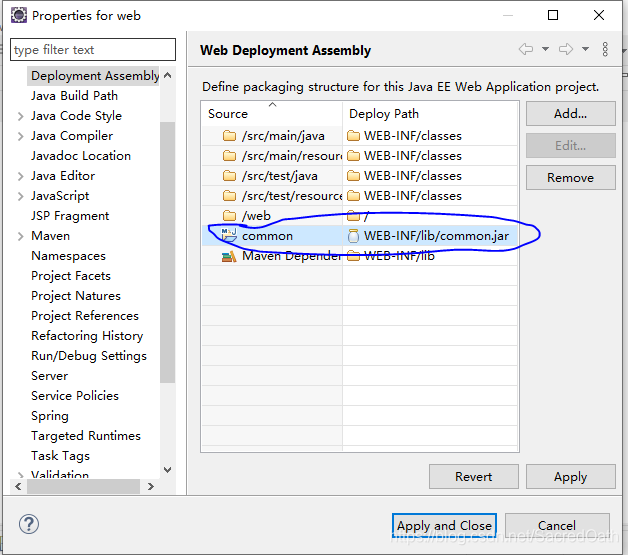
Task: Open the help question mark icon
Action: 29,524
